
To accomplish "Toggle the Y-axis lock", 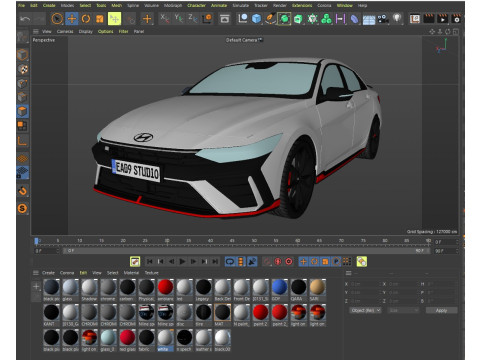I will 179,18.
